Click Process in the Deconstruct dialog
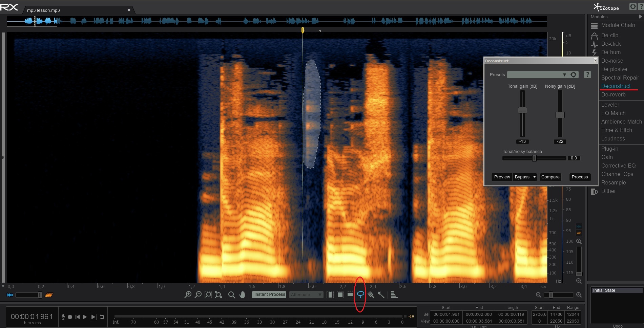Viewport: 644px width, 328px height. pos(580,177)
